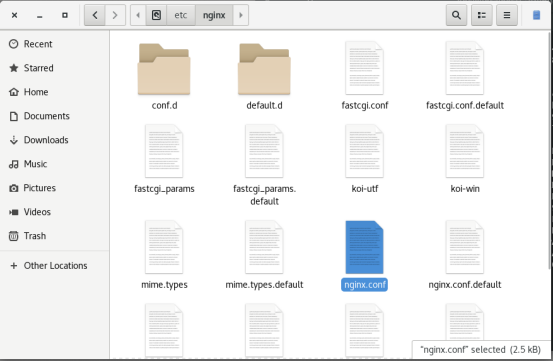The image size is (554, 361).
Task: Click the path bar left scroll arrow
Action: click(x=138, y=15)
